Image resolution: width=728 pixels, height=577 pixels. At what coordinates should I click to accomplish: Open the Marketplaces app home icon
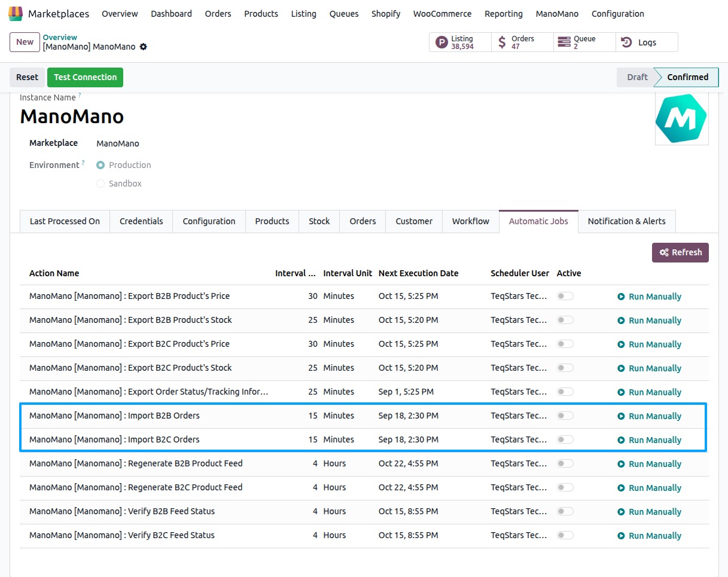coord(16,13)
